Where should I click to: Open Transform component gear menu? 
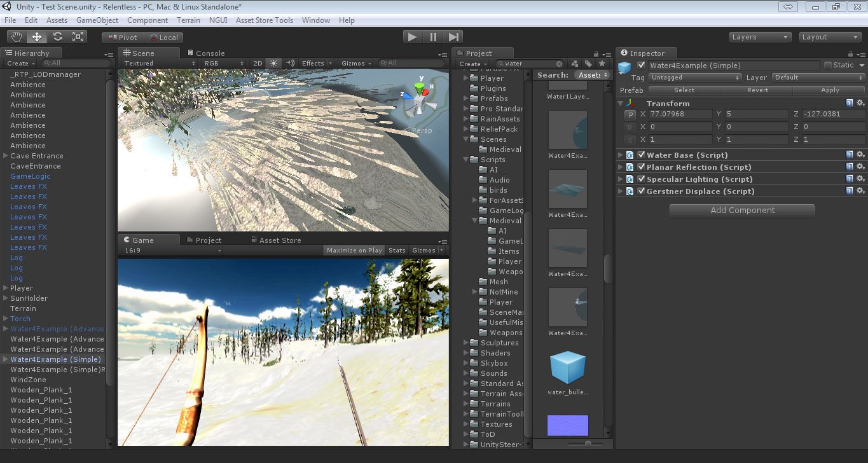click(x=860, y=103)
